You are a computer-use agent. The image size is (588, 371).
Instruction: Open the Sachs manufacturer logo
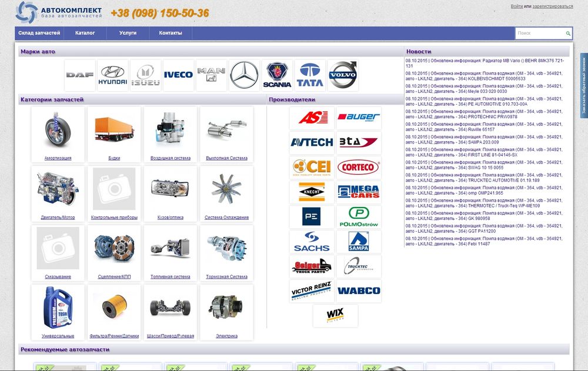point(312,242)
